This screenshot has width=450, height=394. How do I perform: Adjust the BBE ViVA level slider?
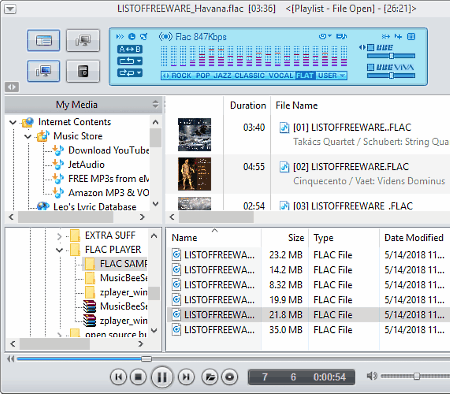(391, 76)
